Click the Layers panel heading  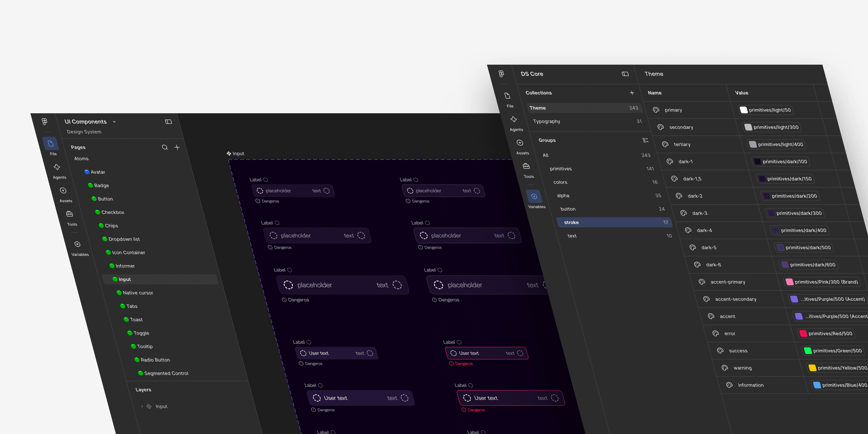coord(143,389)
